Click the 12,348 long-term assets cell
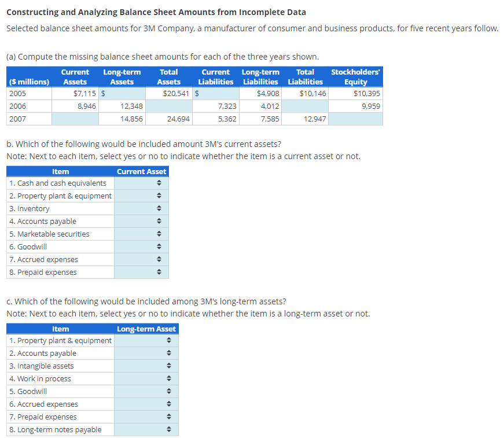504x438 pixels. pyautogui.click(x=122, y=106)
